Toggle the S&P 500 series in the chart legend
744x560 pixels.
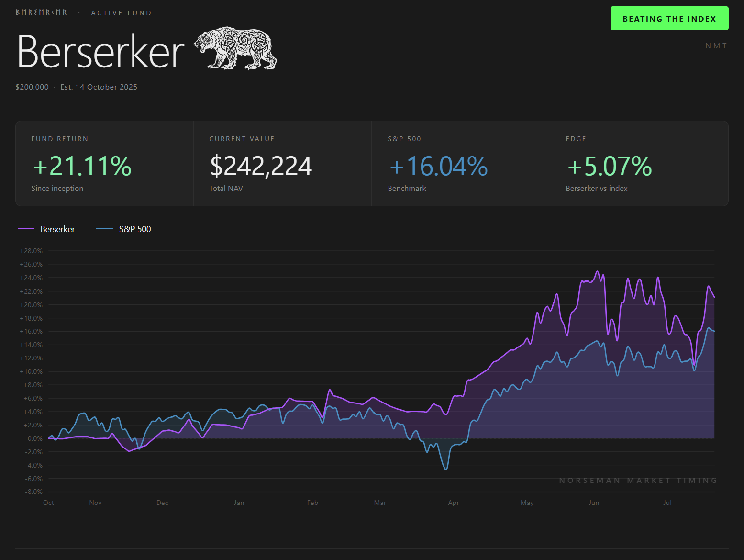pos(123,229)
